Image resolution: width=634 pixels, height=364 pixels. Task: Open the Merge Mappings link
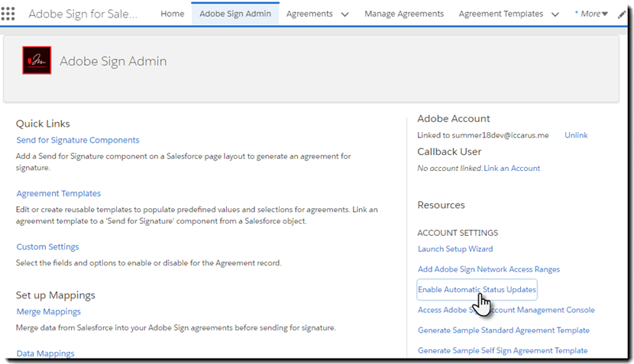coord(48,311)
